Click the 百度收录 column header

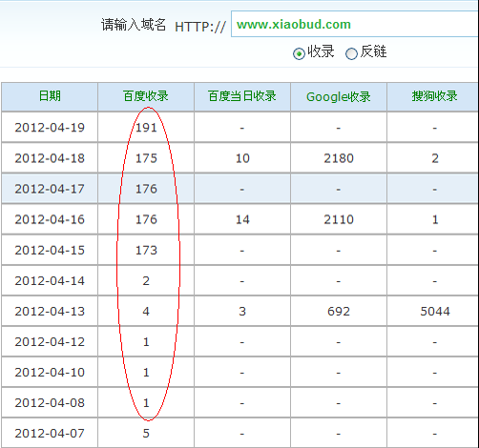[146, 96]
